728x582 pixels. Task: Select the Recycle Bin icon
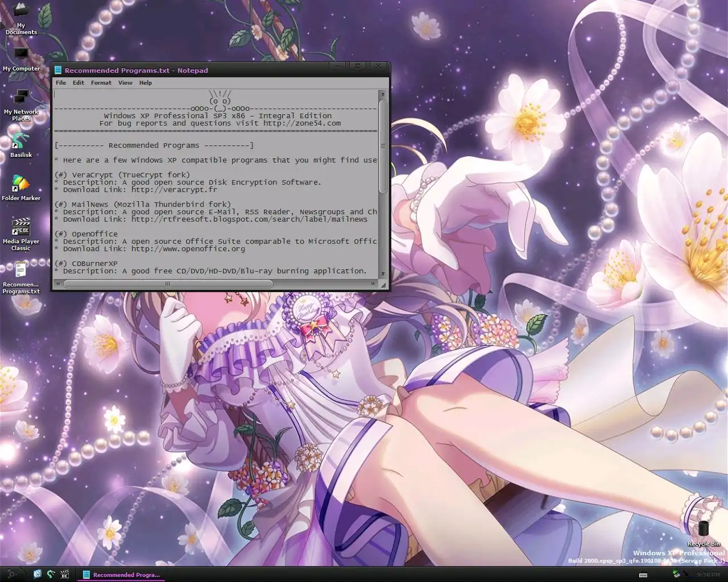(704, 533)
